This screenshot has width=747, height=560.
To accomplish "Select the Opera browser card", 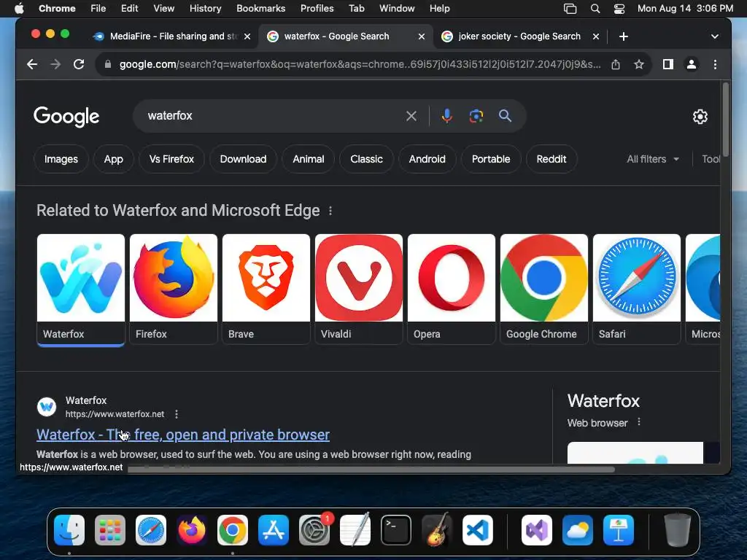I will point(451,289).
